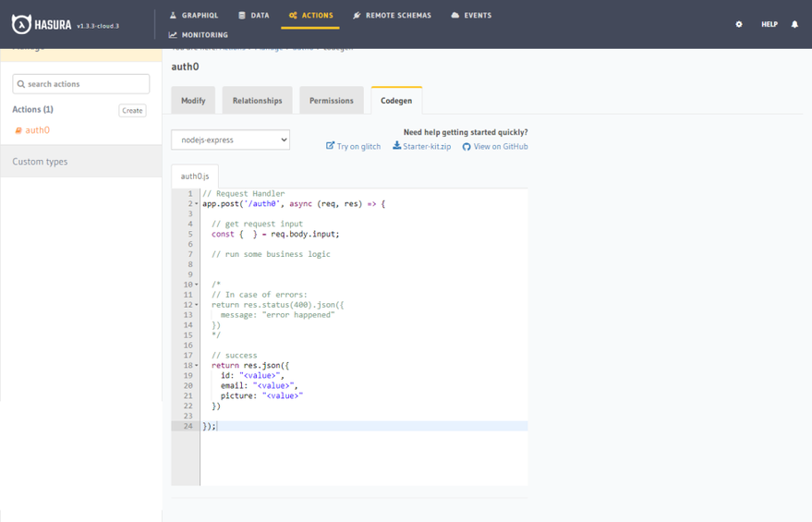The width and height of the screenshot is (812, 522).
Task: Click the '// get request input' comment
Action: tap(257, 225)
